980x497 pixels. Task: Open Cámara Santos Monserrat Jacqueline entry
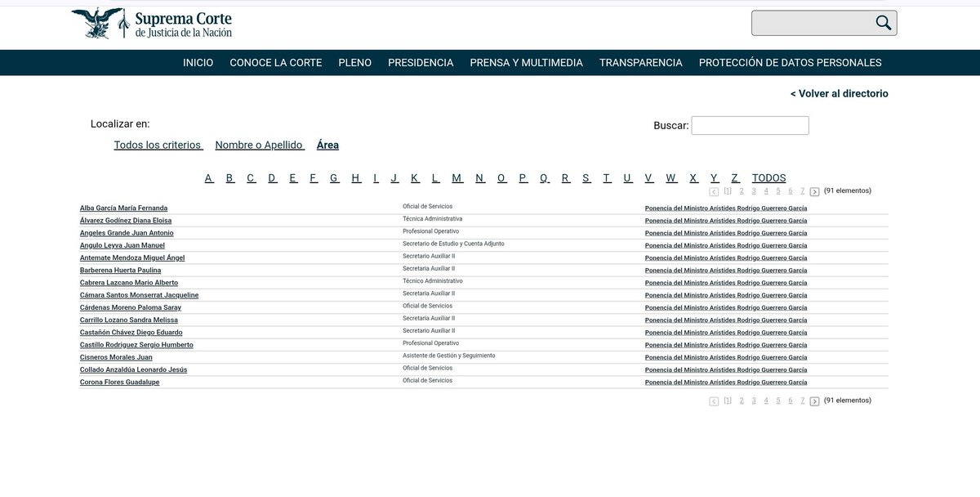click(139, 295)
